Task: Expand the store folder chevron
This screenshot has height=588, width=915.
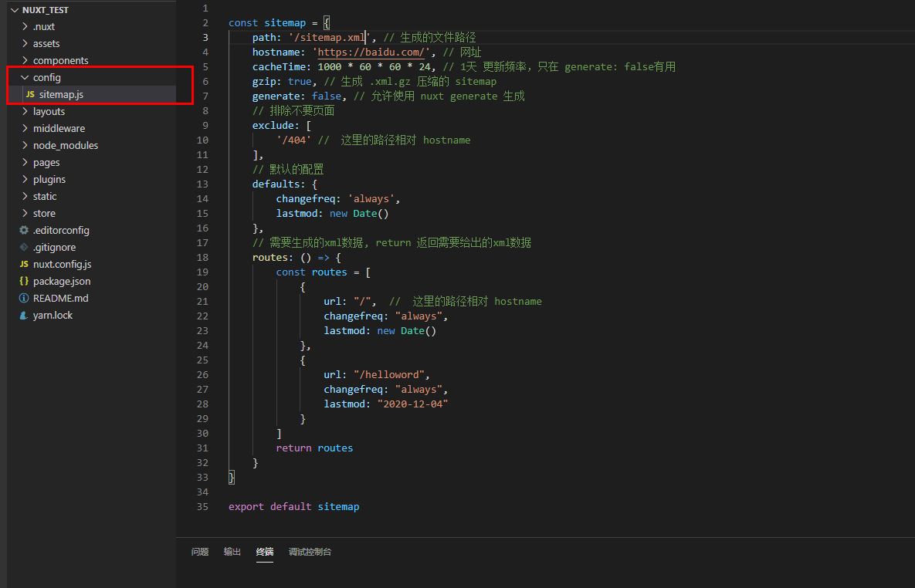Action: pyautogui.click(x=25, y=212)
